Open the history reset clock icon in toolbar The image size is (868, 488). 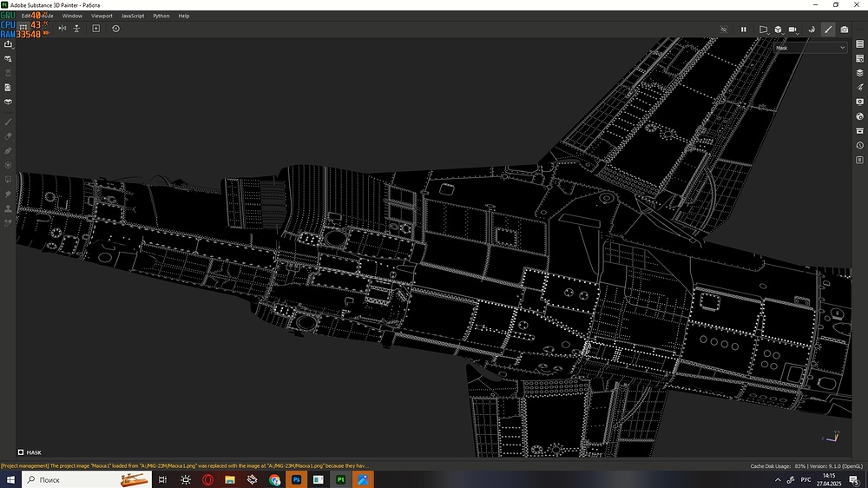pyautogui.click(x=115, y=29)
